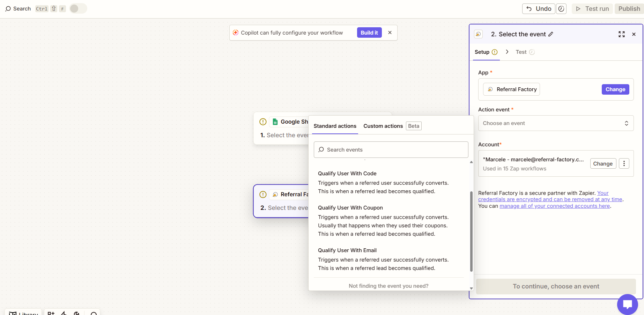The image size is (644, 315).
Task: Click the warning icon on Referral Factory step
Action: 263,195
